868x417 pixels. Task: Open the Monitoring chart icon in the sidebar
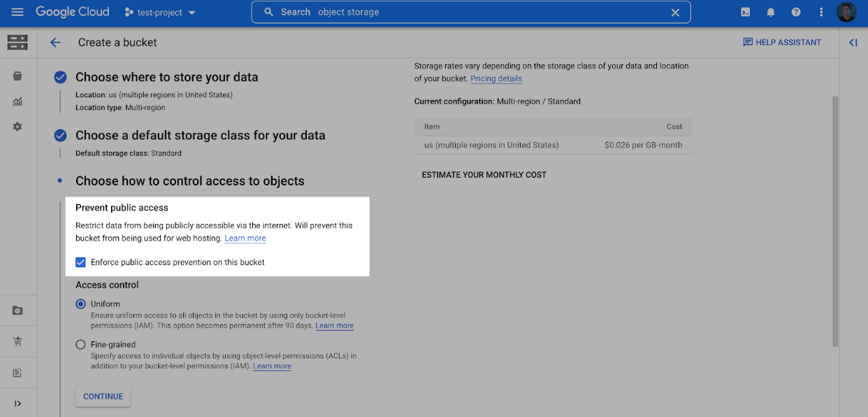click(x=18, y=101)
